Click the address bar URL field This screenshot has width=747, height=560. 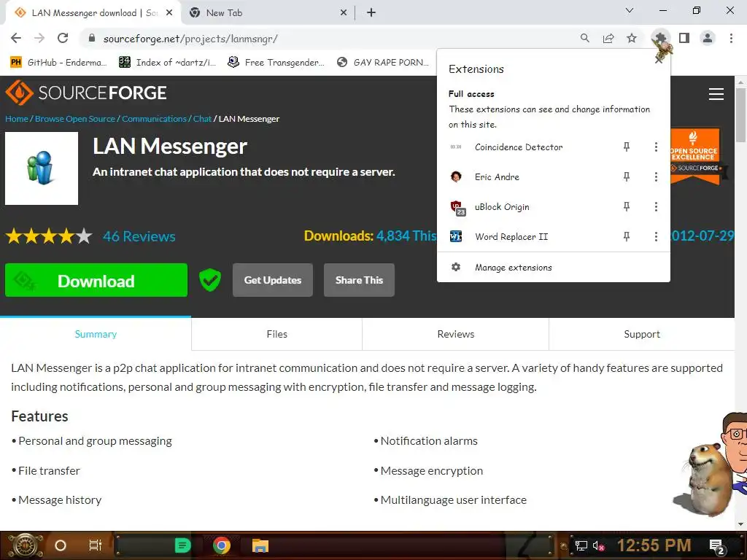pyautogui.click(x=329, y=39)
